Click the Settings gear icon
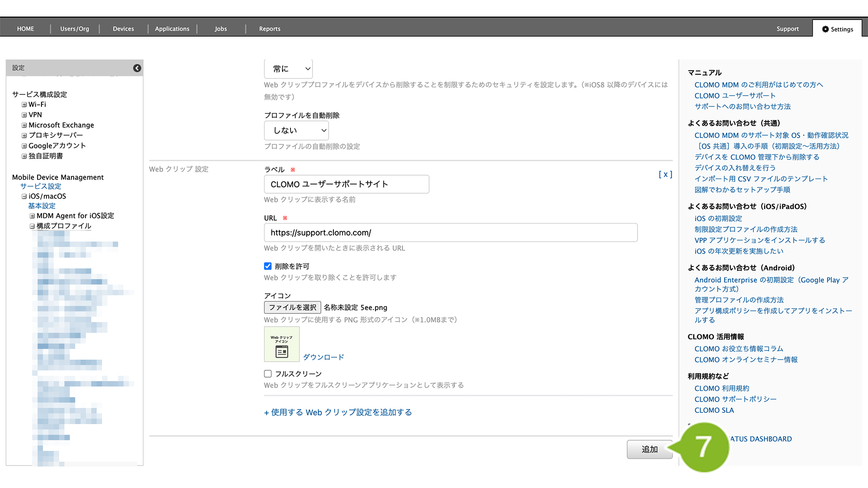868x488 pixels. pos(825,29)
